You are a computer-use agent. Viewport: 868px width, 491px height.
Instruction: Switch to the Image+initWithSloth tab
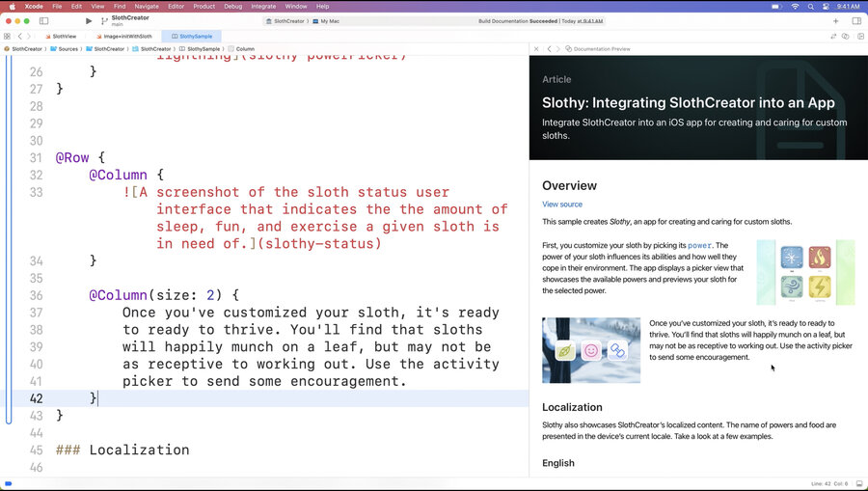coord(124,36)
